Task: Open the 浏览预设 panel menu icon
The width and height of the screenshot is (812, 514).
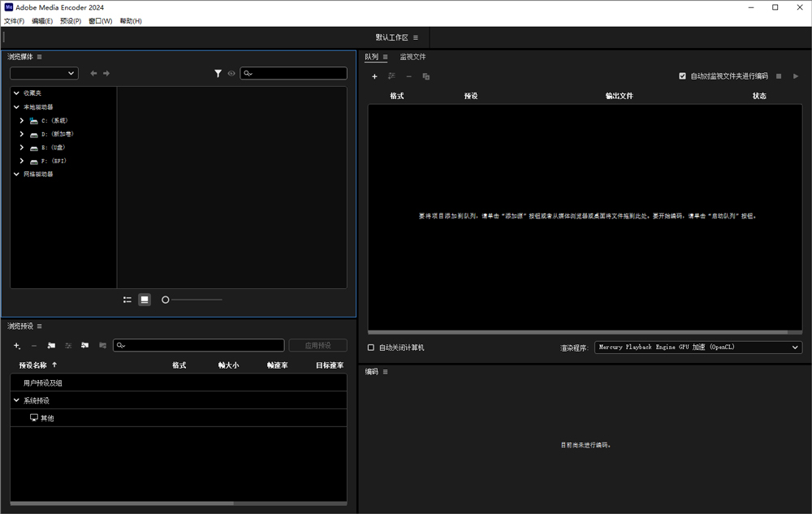Action: coord(39,326)
